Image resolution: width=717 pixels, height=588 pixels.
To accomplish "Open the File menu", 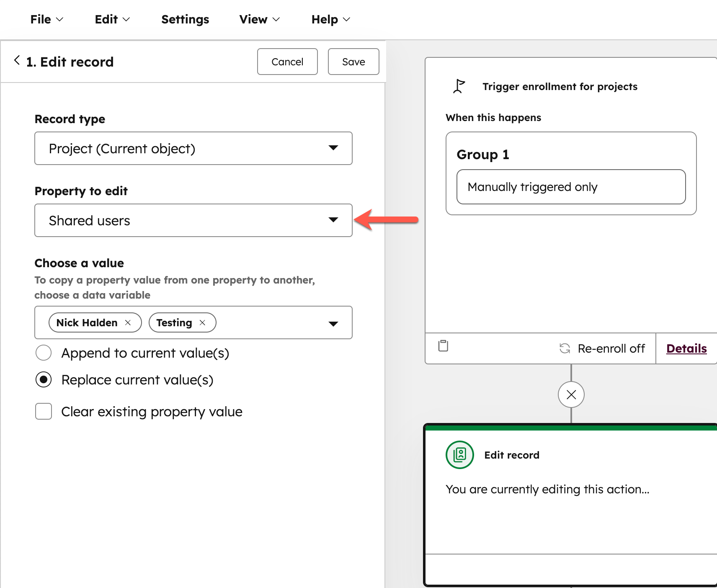I will tap(46, 20).
